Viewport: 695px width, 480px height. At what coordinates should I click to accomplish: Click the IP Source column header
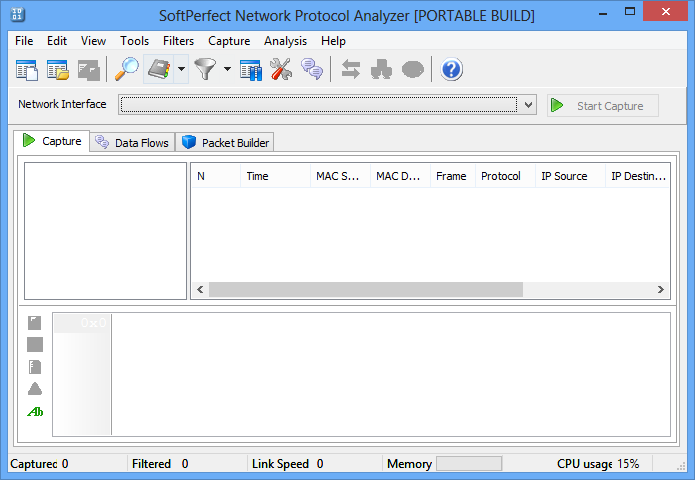(x=570, y=176)
